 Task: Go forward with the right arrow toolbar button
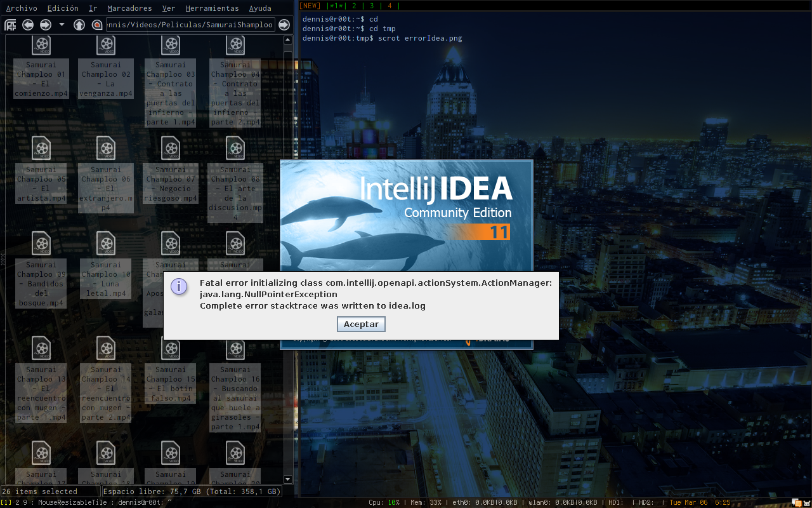pos(45,25)
